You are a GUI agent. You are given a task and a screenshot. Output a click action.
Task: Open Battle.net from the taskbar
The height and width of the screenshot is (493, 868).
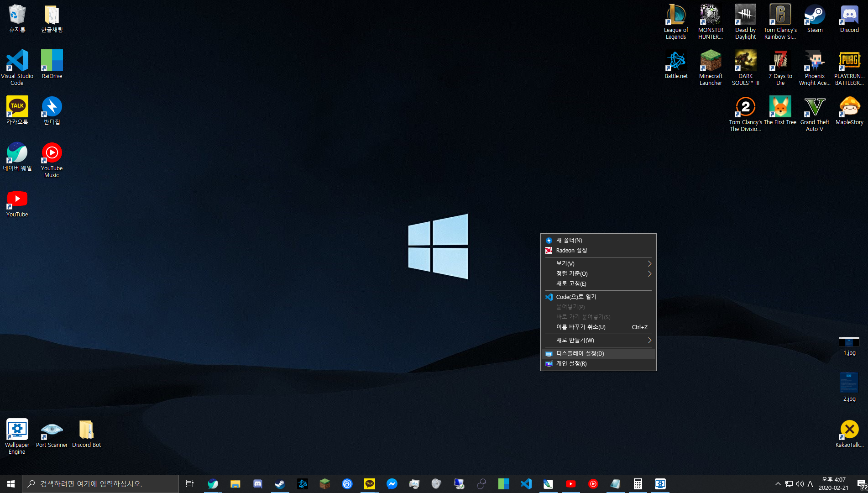click(302, 484)
